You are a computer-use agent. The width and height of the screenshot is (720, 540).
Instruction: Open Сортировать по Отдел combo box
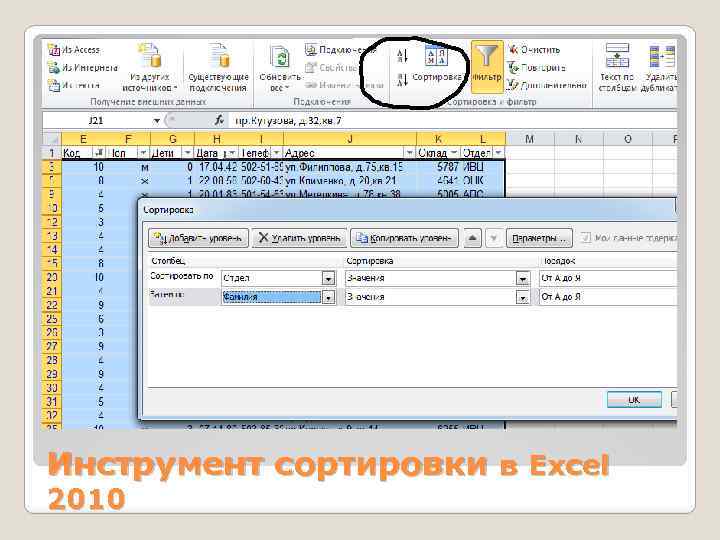pyautogui.click(x=279, y=278)
